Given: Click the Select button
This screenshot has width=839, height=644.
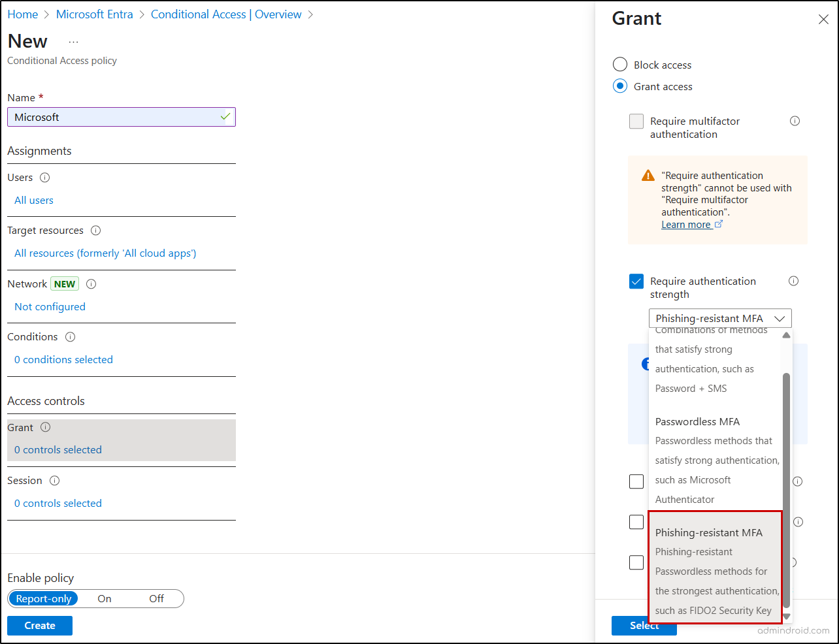Looking at the screenshot, I should (x=644, y=626).
